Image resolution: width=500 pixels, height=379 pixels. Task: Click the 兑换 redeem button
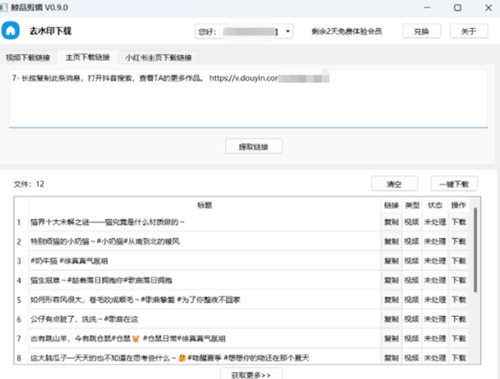click(x=422, y=31)
